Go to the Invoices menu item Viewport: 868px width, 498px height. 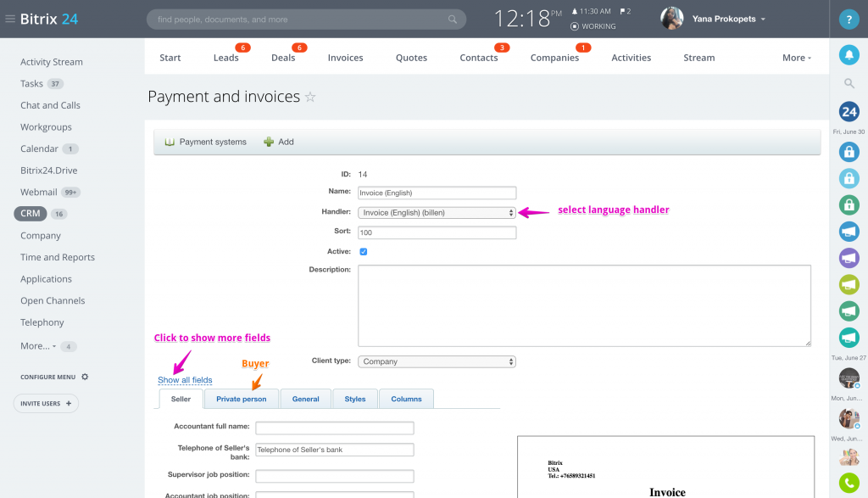pyautogui.click(x=345, y=58)
